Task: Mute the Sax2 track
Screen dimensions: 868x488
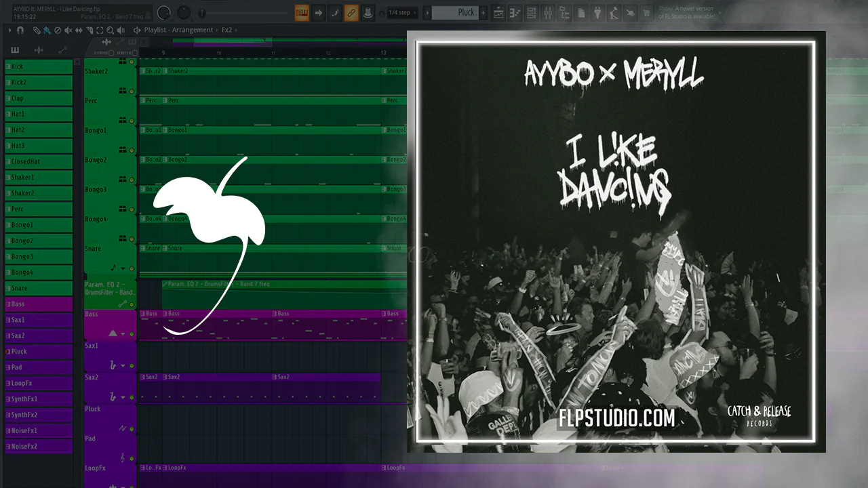Action: pyautogui.click(x=132, y=396)
